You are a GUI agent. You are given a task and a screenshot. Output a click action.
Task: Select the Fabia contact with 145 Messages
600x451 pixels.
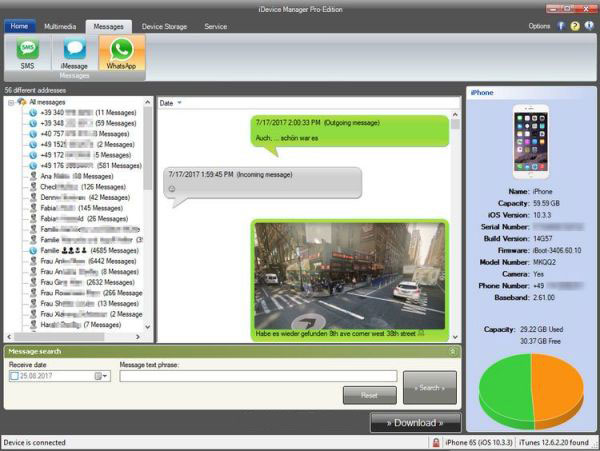pyautogui.click(x=82, y=208)
